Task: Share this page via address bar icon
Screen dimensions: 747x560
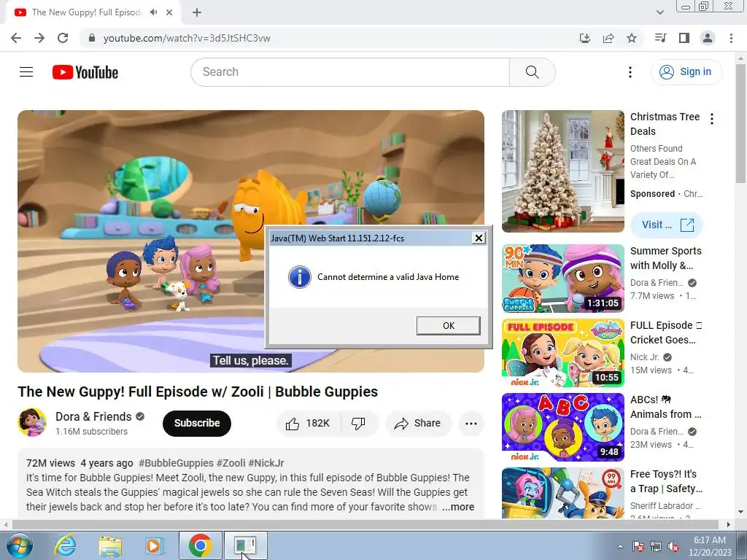Action: tap(608, 38)
